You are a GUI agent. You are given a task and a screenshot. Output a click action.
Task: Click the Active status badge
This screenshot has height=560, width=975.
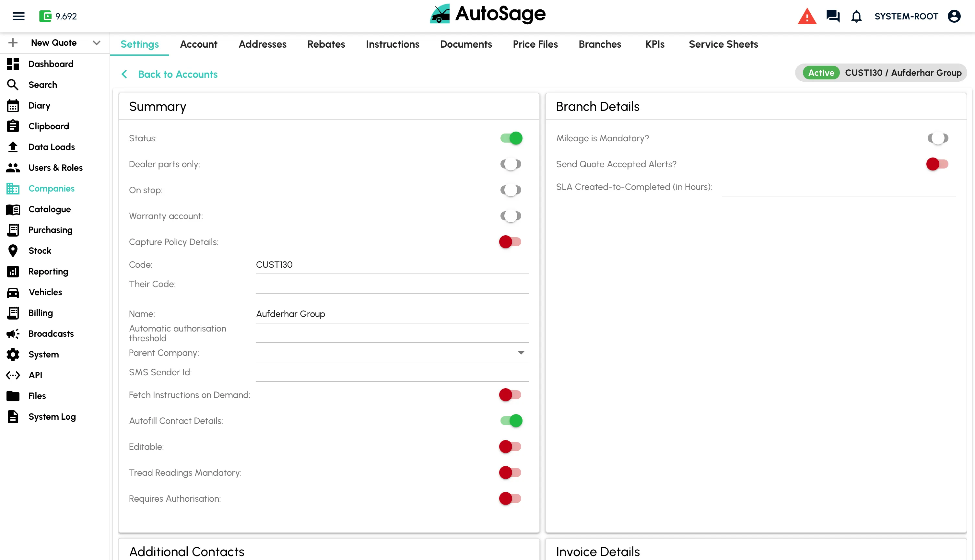click(x=821, y=73)
